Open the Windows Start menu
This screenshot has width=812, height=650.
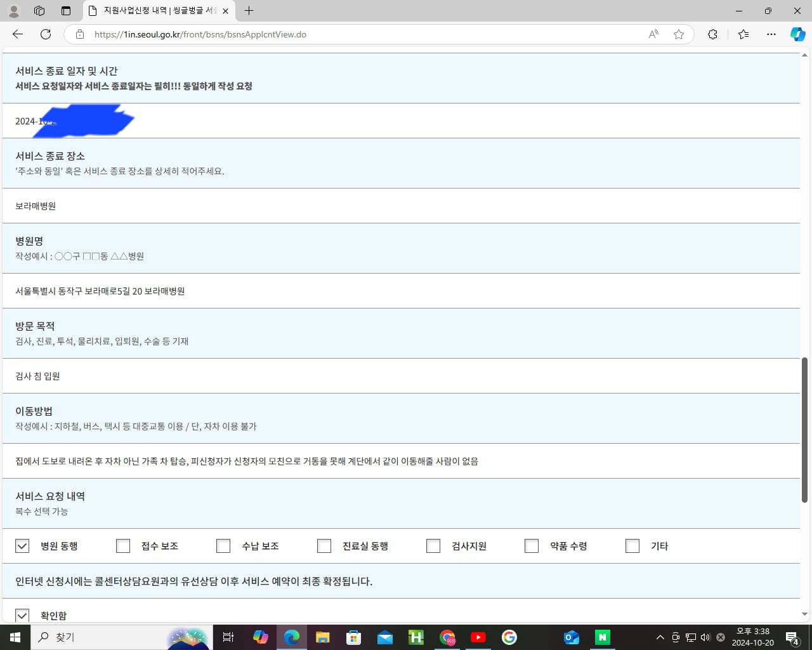[15, 637]
